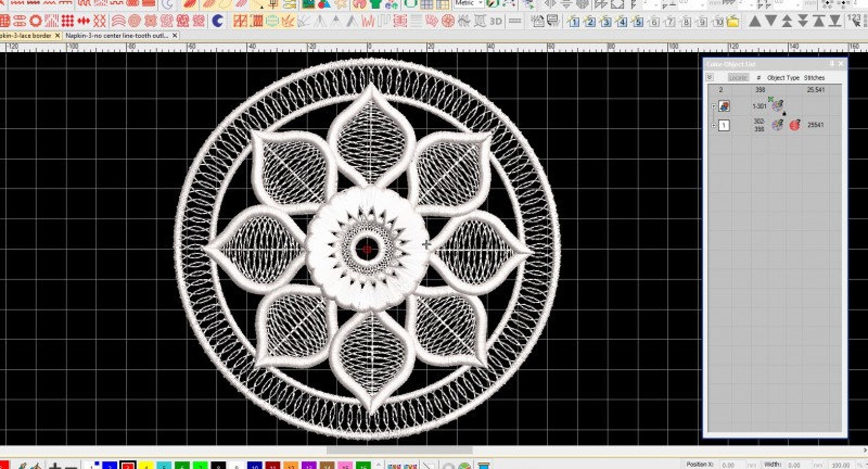
Task: Open the Metric units dropdown
Action: [x=469, y=3]
